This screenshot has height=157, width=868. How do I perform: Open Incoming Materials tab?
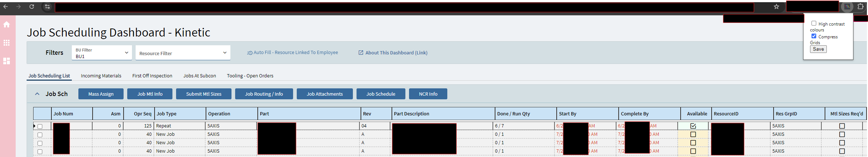click(101, 76)
